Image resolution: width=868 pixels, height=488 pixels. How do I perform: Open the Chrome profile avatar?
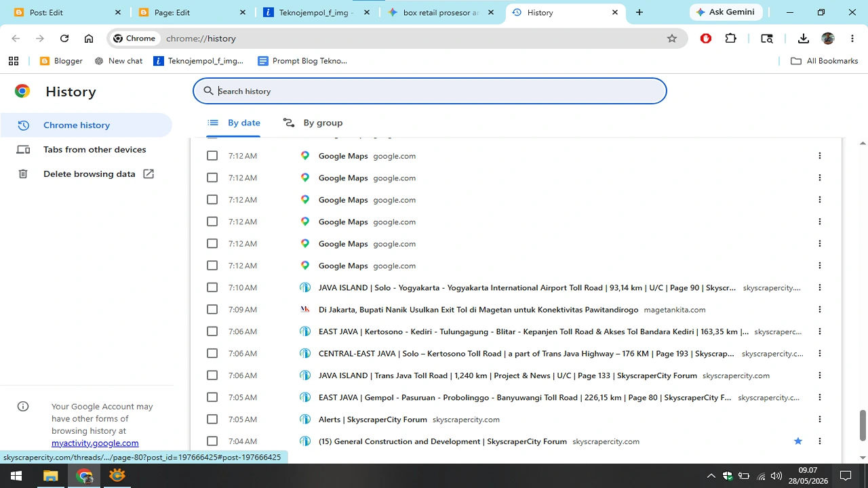(x=828, y=39)
